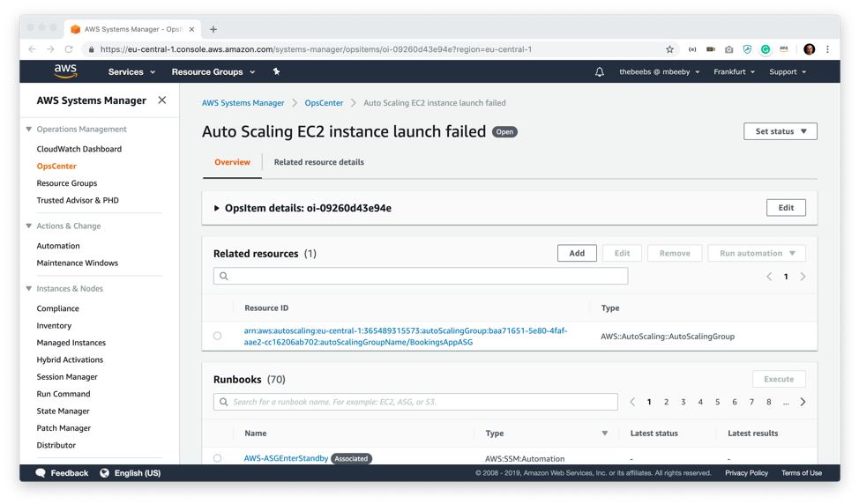Click the browser address bar URL
Screen dimensions: 859x504
pyautogui.click(x=316, y=49)
